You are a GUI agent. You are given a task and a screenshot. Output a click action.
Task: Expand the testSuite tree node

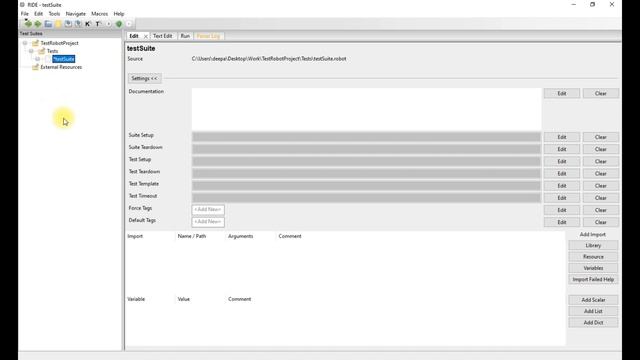(37, 59)
